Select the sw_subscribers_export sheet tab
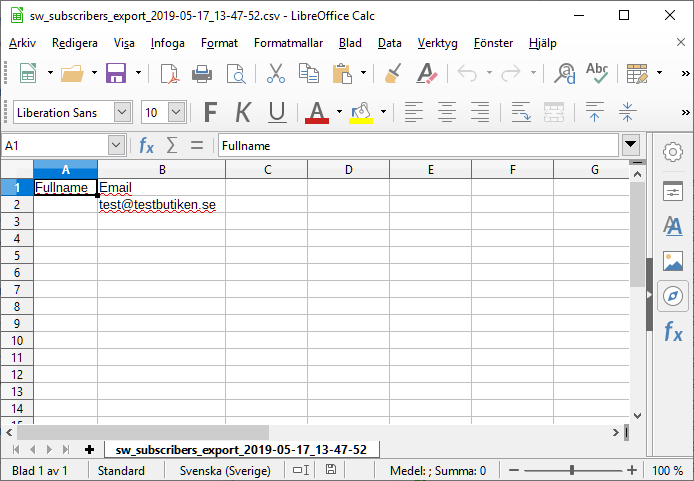The image size is (694, 481). [x=241, y=450]
